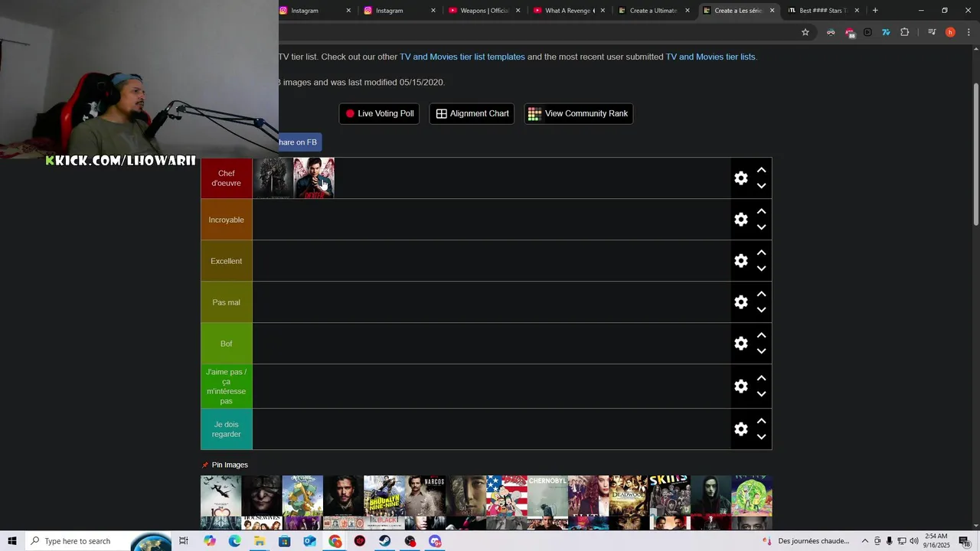980x551 pixels.
Task: Move Incroyable tier down with arrow
Action: (x=761, y=227)
